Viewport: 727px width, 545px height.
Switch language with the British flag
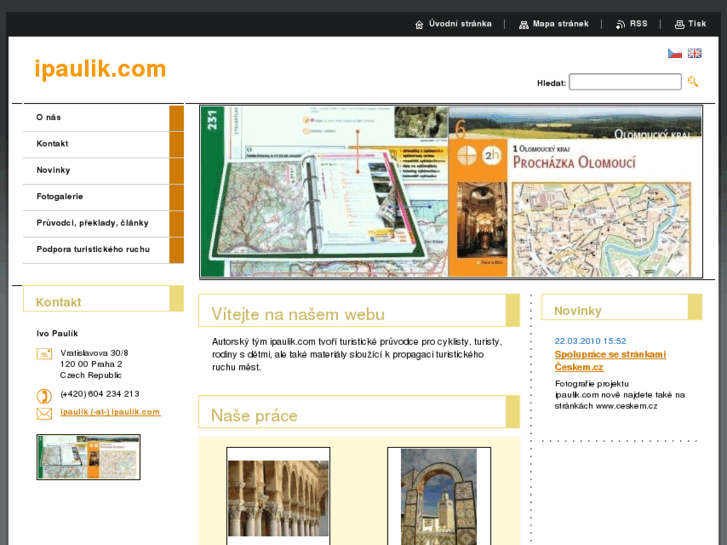point(695,53)
